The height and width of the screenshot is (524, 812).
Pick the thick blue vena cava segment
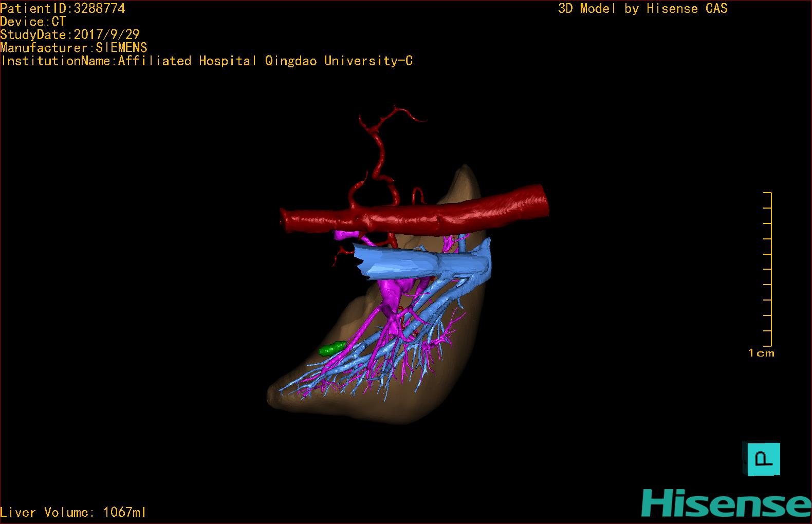tap(423, 262)
